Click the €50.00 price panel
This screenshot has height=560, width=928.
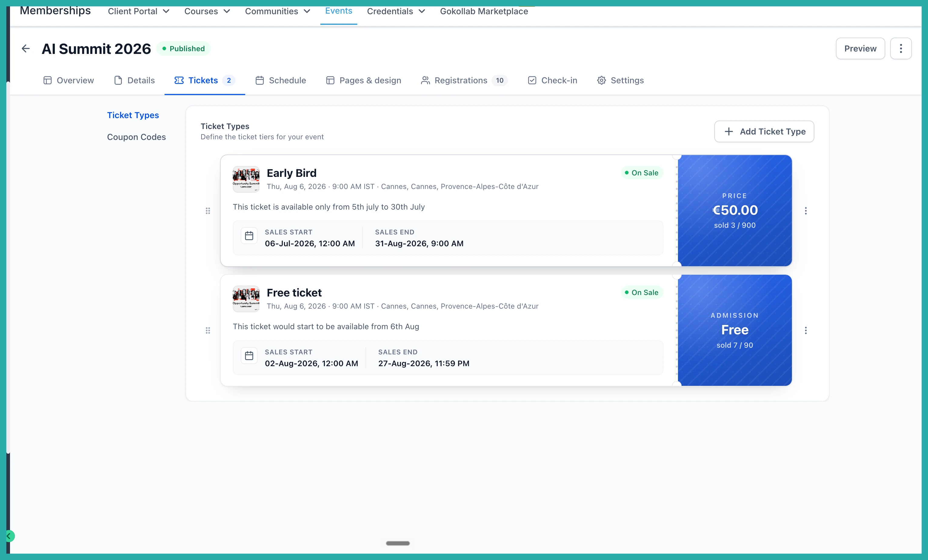pyautogui.click(x=734, y=210)
